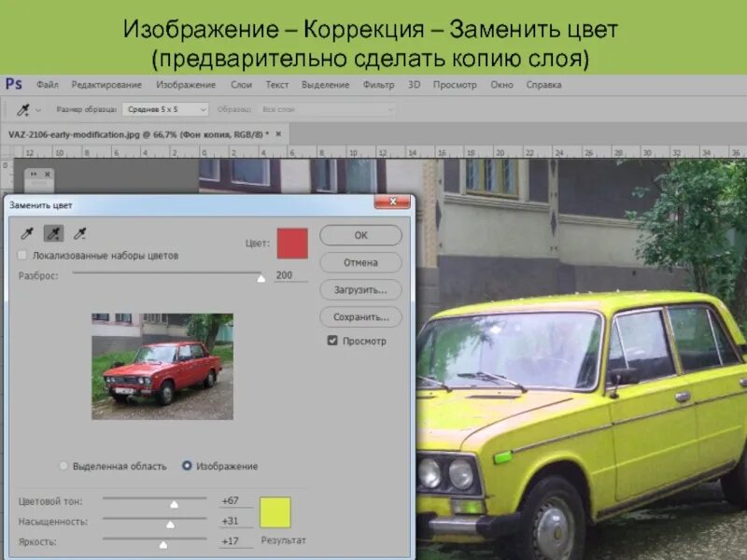Viewport: 747px width, 560px height.
Task: Open the Изображение menu
Action: tap(186, 85)
